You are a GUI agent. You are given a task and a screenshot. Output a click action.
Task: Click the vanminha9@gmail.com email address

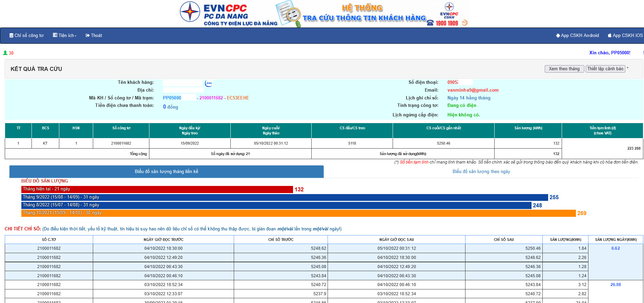[473, 90]
